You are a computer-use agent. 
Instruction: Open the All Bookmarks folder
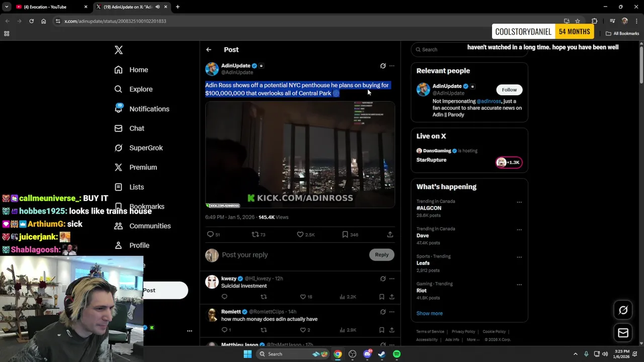coord(622,34)
